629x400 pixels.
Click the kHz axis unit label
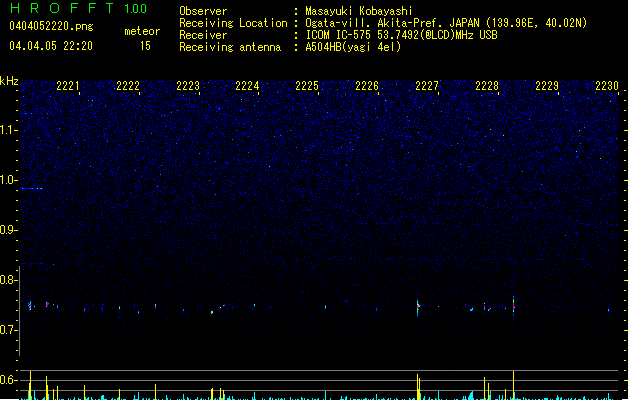coord(9,81)
